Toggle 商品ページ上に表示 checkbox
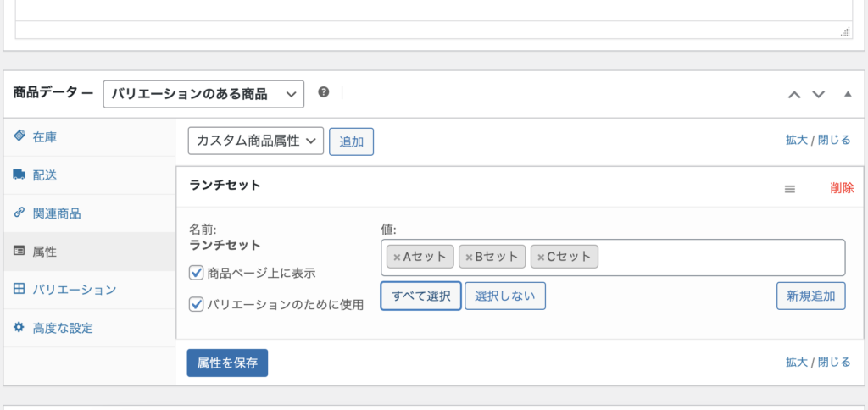The width and height of the screenshot is (868, 410). (x=197, y=273)
